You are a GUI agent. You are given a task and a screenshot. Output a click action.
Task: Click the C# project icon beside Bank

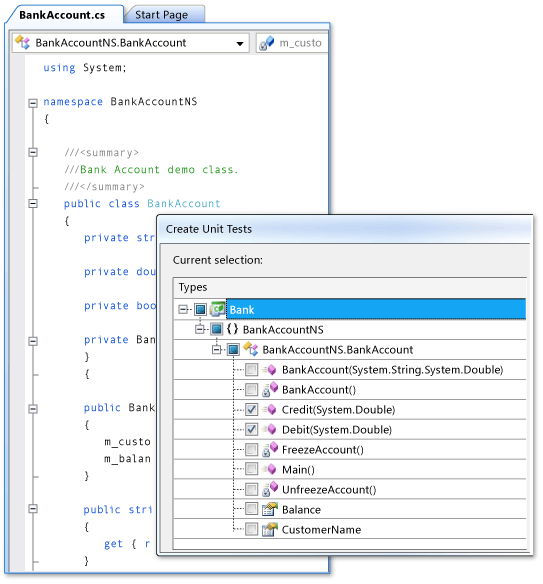tap(217, 308)
